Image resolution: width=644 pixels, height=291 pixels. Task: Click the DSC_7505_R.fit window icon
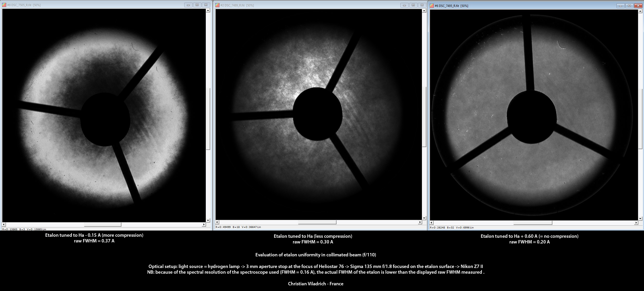(4, 5)
